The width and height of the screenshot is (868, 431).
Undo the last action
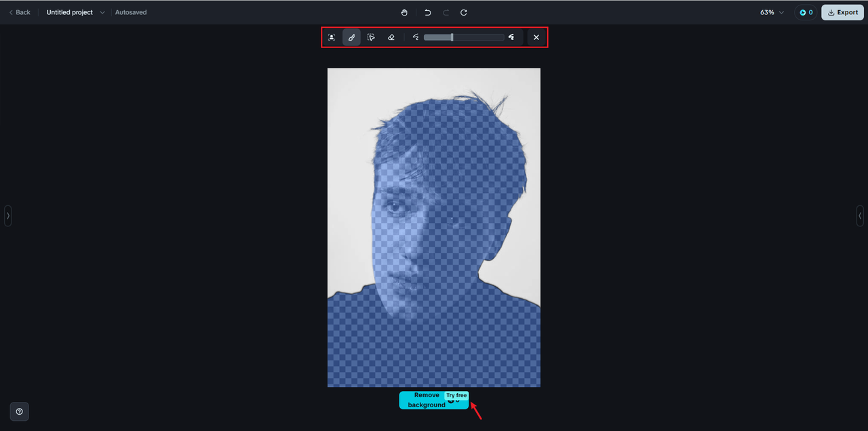point(428,12)
